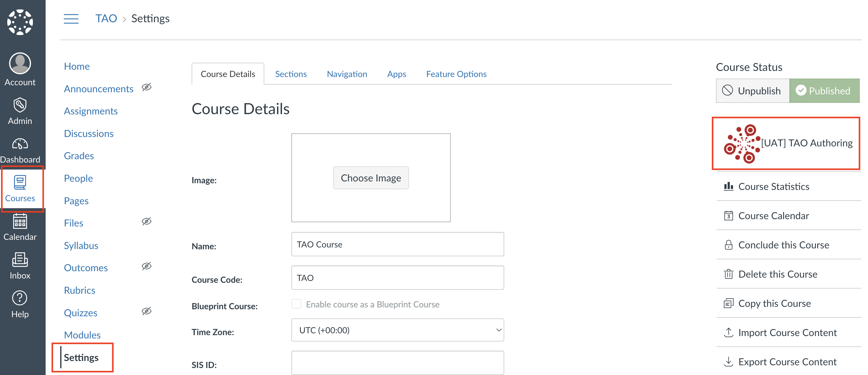
Task: Click inside the SIS ID field
Action: pyautogui.click(x=397, y=363)
